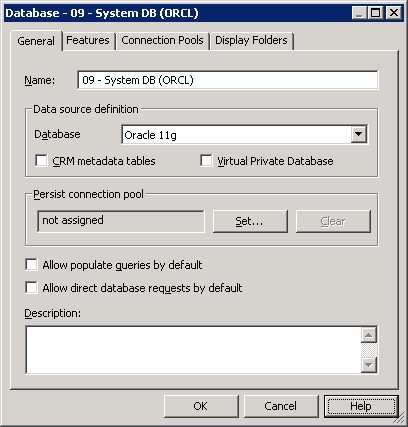Click the not assigned connection pool field

coord(121,221)
